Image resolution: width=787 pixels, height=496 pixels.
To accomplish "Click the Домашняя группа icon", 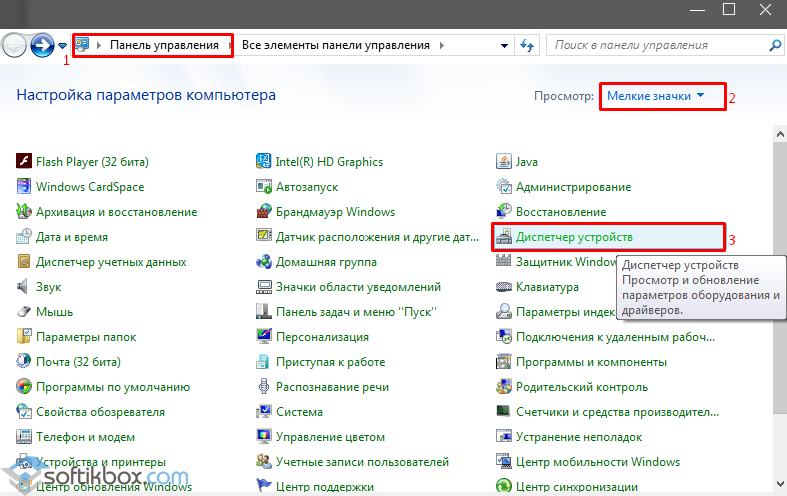I will coord(264,261).
